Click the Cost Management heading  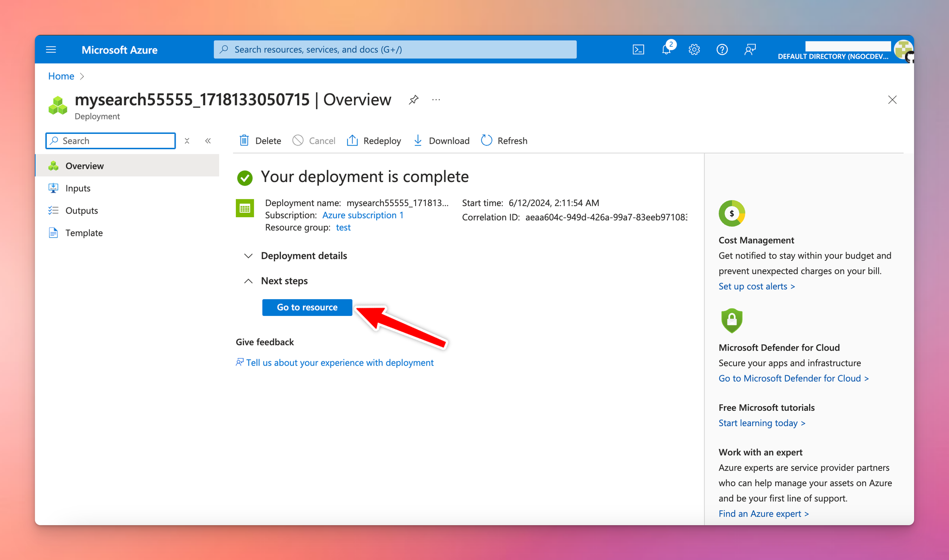tap(756, 240)
